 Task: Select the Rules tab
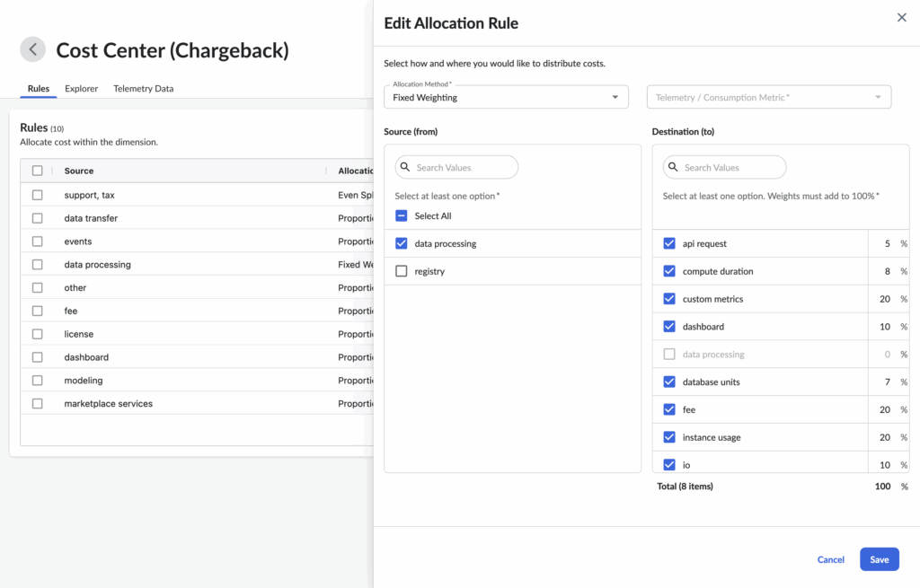pos(38,88)
